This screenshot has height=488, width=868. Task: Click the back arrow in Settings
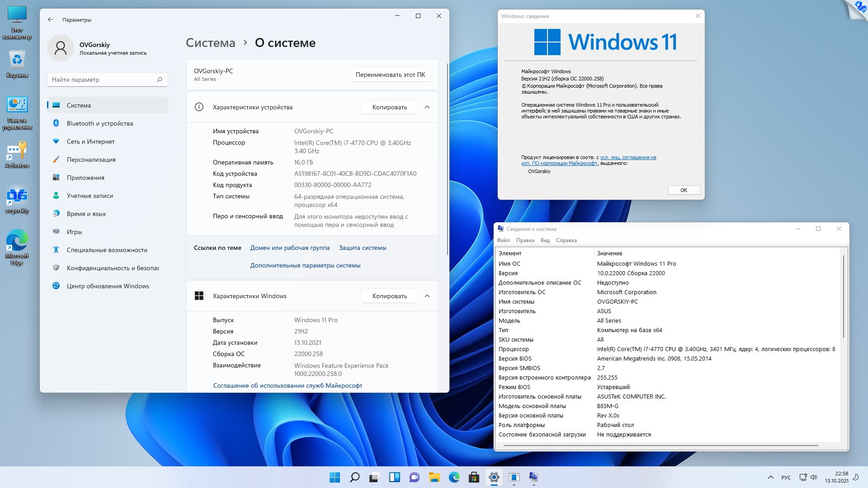pos(51,20)
